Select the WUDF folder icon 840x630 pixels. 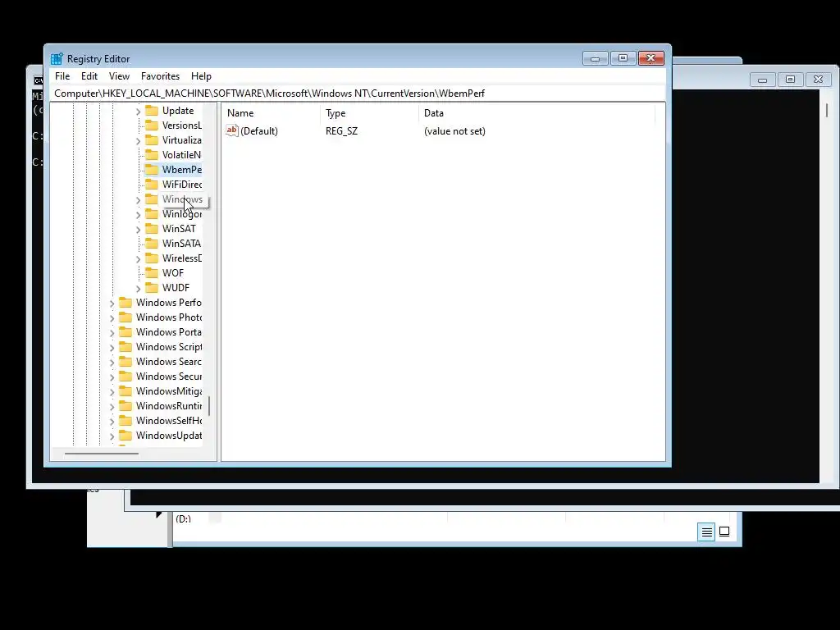click(x=152, y=288)
